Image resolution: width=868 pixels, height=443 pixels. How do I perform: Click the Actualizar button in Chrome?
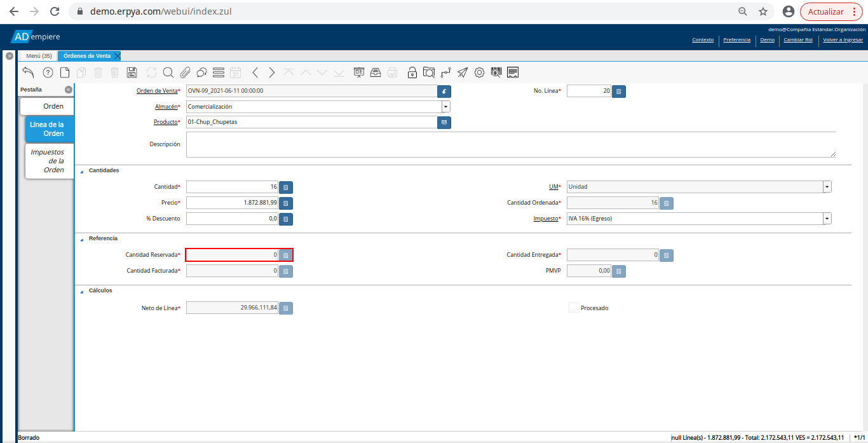click(831, 11)
